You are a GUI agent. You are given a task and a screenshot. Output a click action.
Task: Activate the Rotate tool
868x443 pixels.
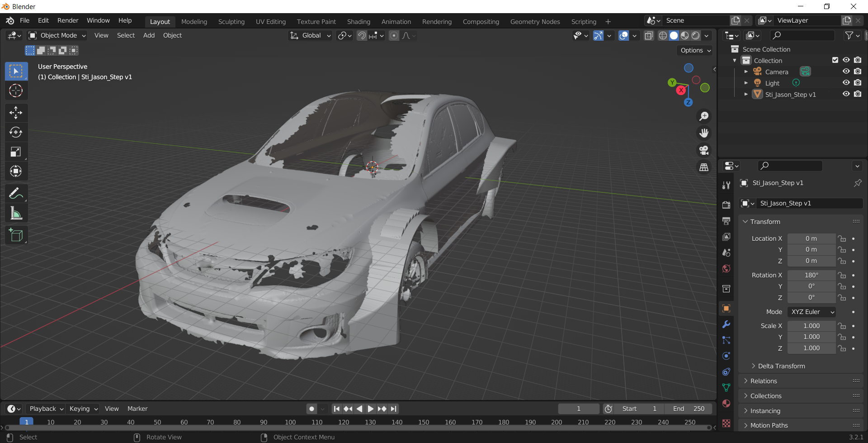coord(16,132)
